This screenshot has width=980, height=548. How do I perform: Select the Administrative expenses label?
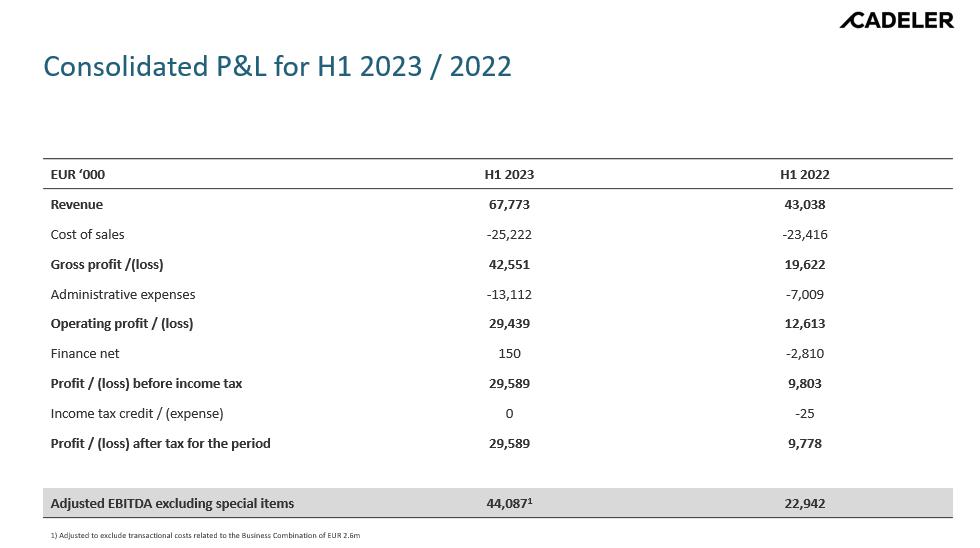click(123, 294)
